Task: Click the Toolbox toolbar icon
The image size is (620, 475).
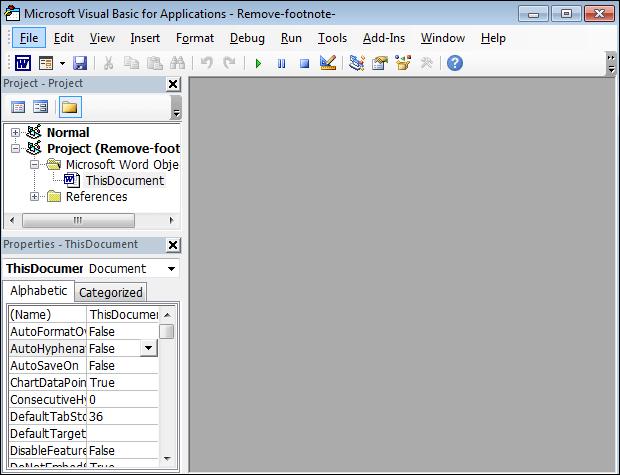Action: pos(426,63)
